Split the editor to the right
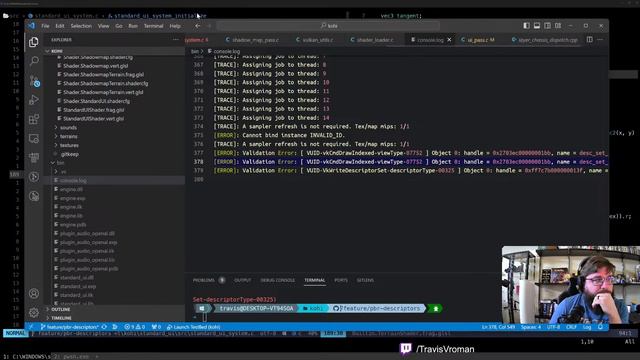 point(589,40)
